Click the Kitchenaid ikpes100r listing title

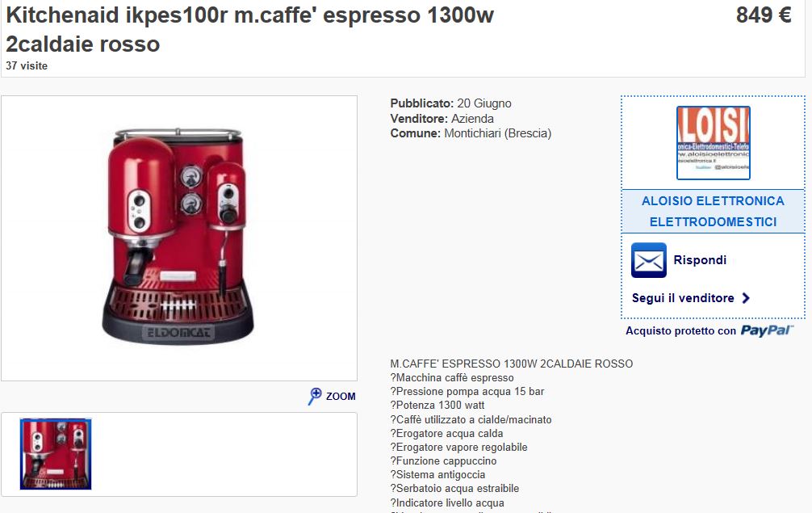tap(249, 30)
